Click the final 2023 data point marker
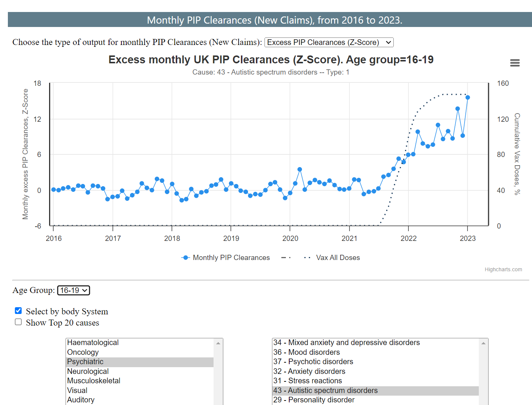Screen dimensions: 532x405 point(468,97)
